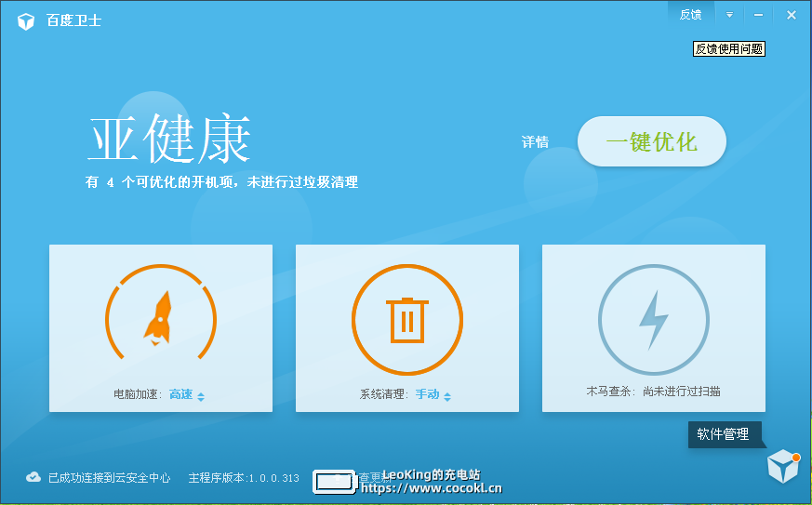The image size is (812, 505).
Task: Start 一键优化 one-click optimization
Action: tap(651, 141)
